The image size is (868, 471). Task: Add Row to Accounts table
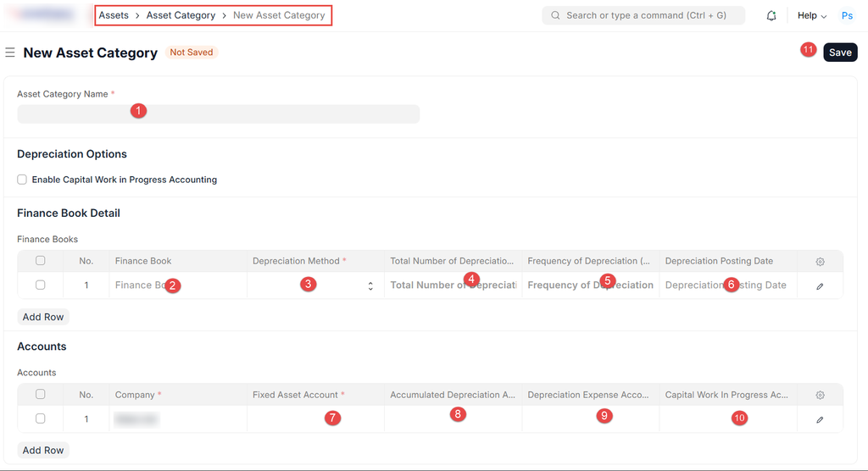[x=43, y=450]
